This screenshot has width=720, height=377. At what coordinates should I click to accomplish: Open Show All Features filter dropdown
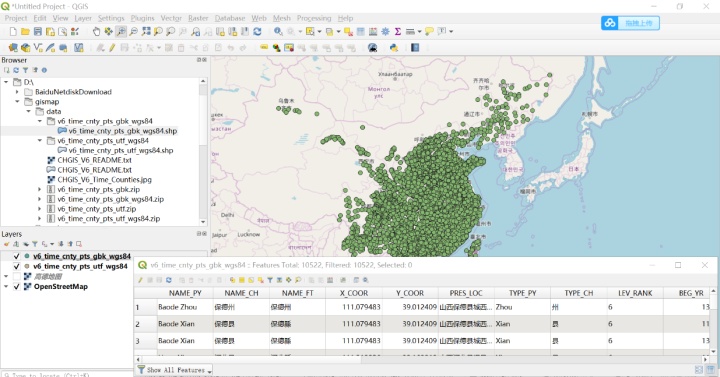point(175,370)
